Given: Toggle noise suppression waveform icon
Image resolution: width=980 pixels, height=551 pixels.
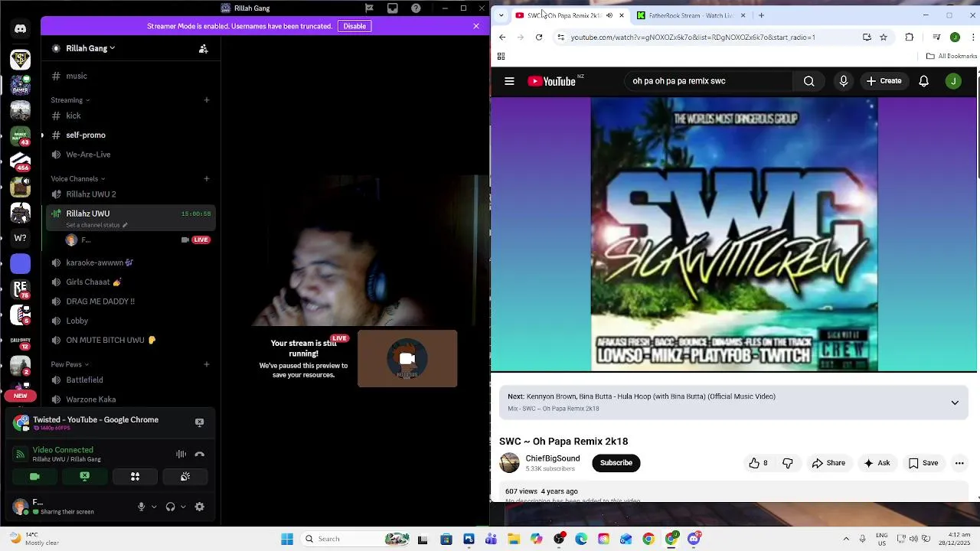Looking at the screenshot, I should (x=181, y=455).
